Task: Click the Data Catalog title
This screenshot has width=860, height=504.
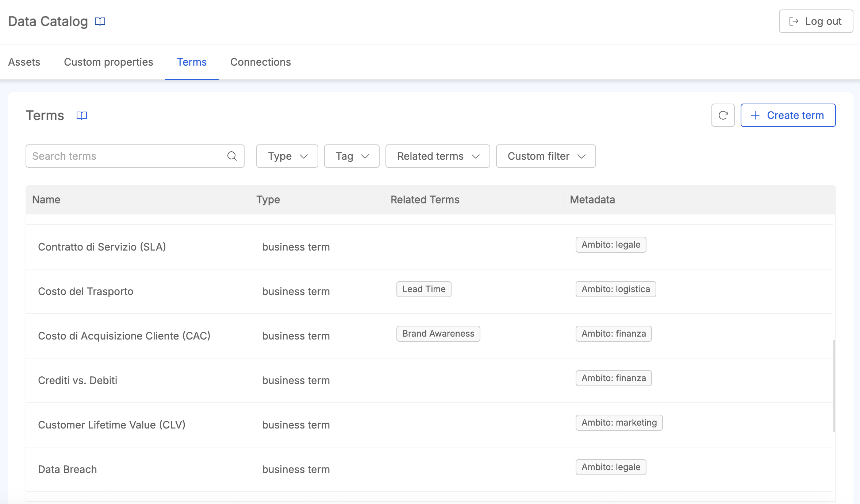Action: pos(48,22)
